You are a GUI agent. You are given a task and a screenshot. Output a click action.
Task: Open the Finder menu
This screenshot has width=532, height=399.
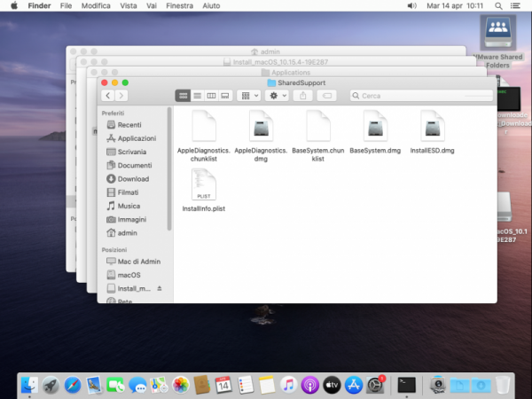(39, 6)
